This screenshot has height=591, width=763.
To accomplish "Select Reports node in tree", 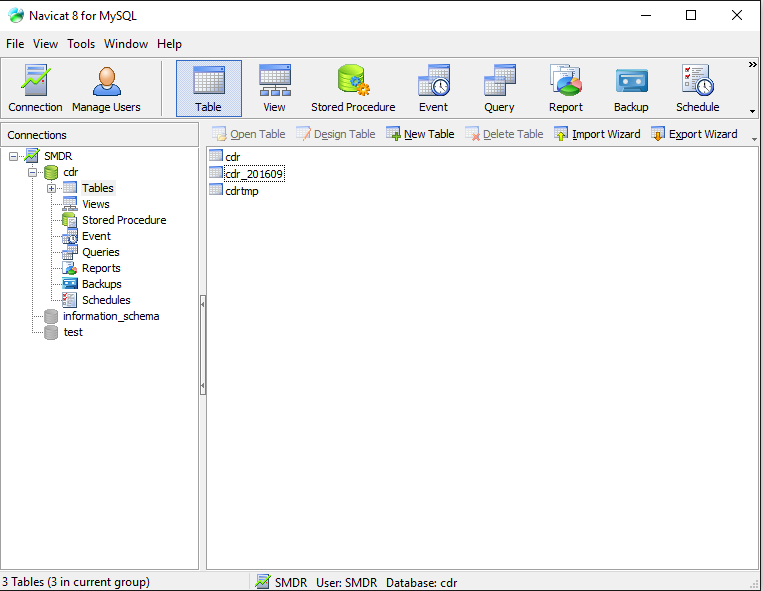I will [x=101, y=269].
